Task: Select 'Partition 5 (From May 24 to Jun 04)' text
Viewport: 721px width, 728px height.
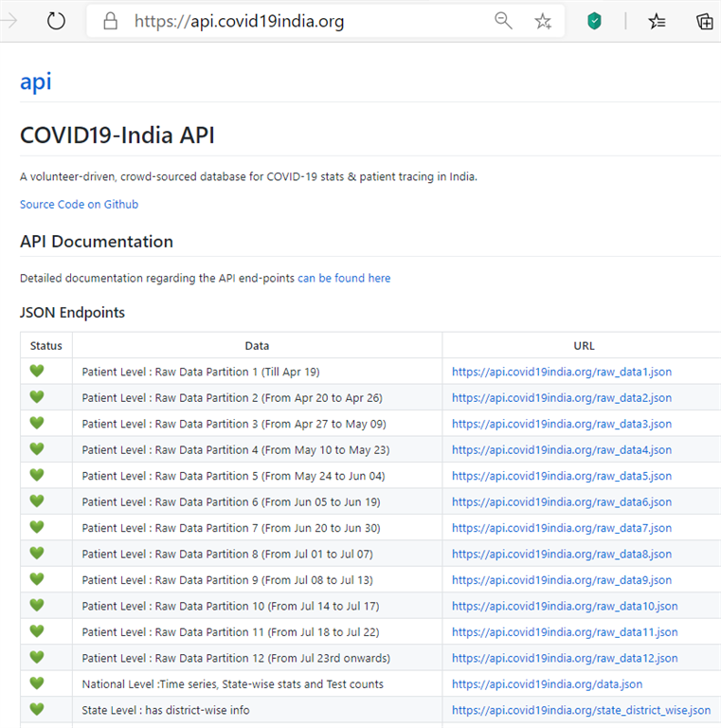Action: (x=296, y=476)
